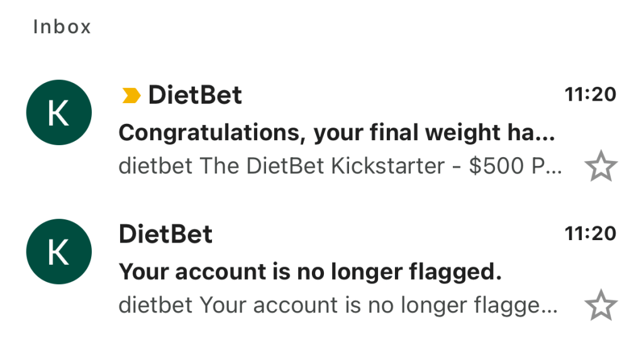Image resolution: width=644 pixels, height=352 pixels.
Task: Star the Congratulations final weight email
Action: click(x=601, y=167)
